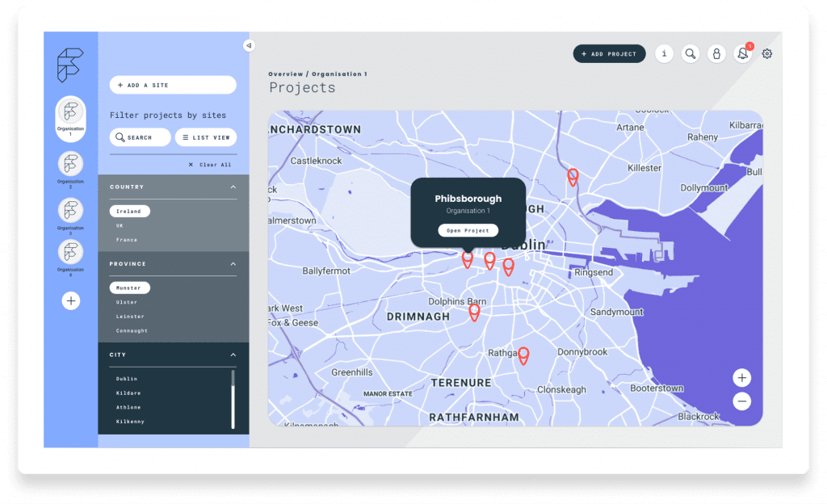Click the Ballyfermot map label

(x=326, y=271)
